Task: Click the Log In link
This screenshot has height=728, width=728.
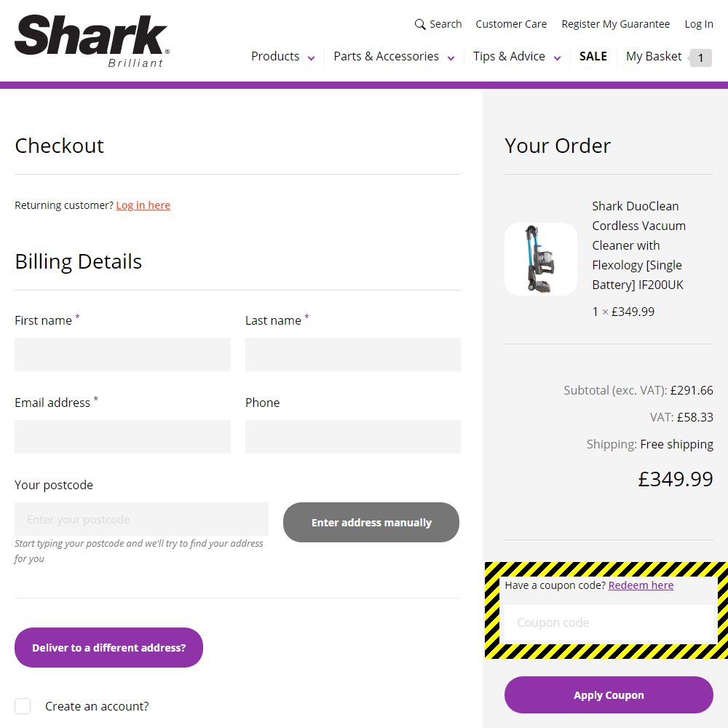Action: [x=698, y=24]
